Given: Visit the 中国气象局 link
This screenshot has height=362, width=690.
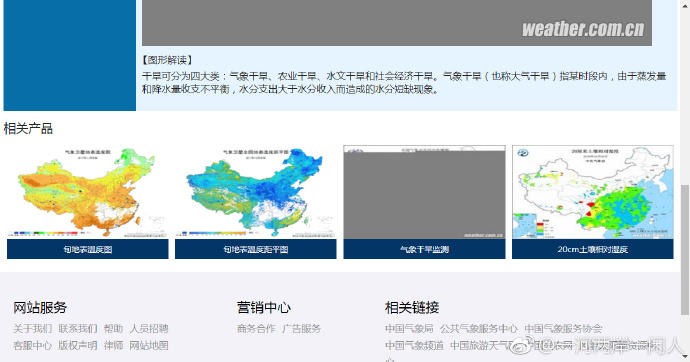Looking at the screenshot, I should click(x=409, y=329).
